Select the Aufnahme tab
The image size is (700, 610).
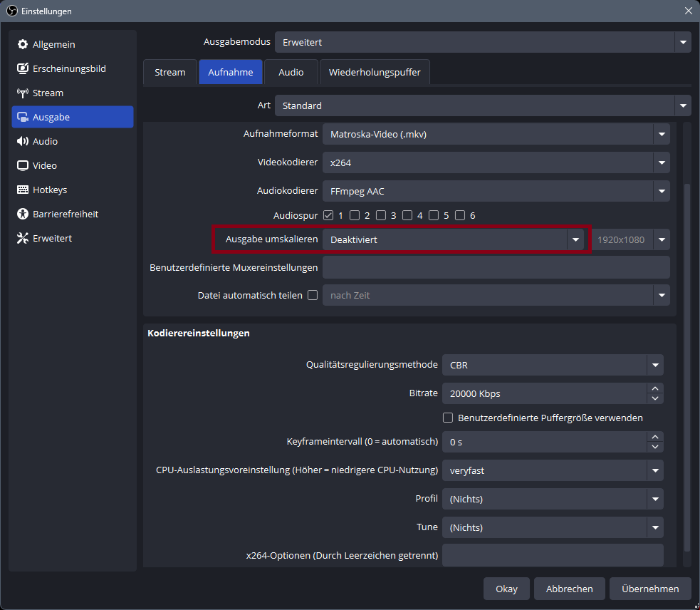coord(230,72)
